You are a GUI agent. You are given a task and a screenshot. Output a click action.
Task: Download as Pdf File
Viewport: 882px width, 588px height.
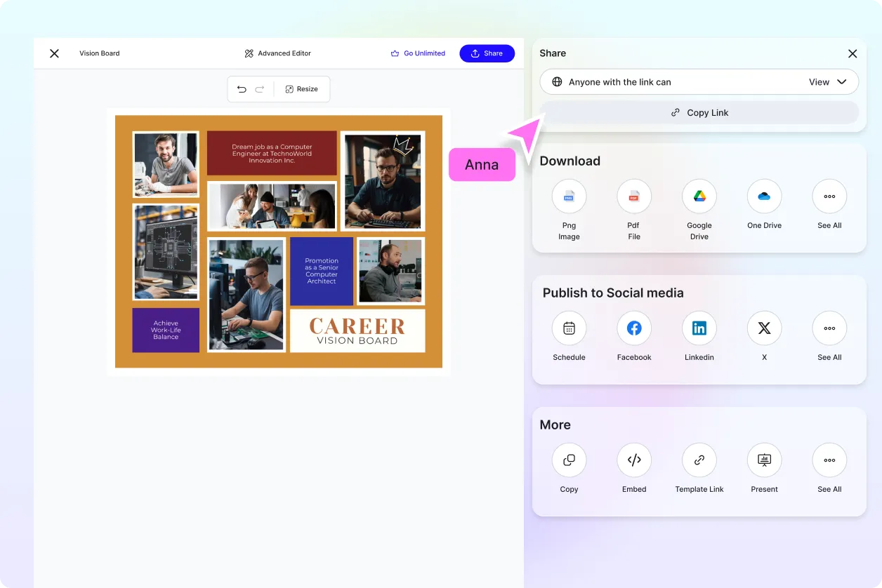(x=634, y=196)
